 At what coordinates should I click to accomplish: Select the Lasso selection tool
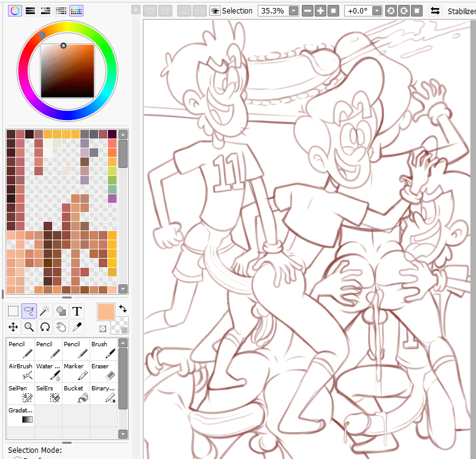(29, 311)
